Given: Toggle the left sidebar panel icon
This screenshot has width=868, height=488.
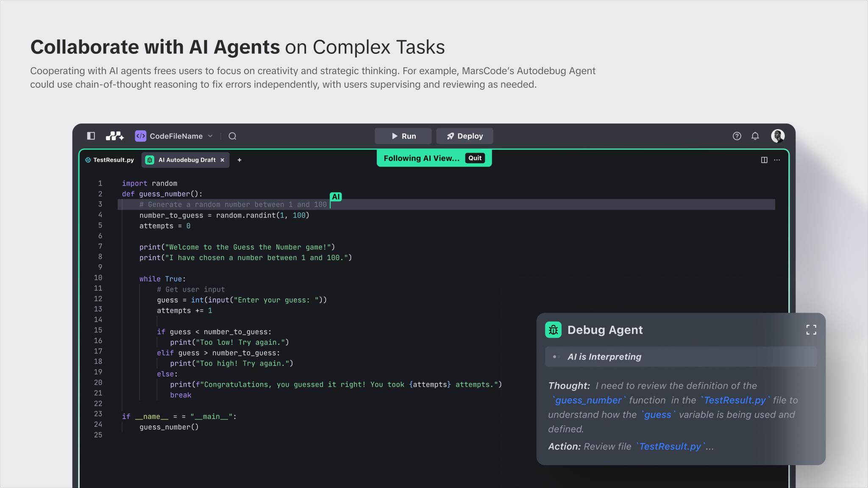Looking at the screenshot, I should 91,136.
